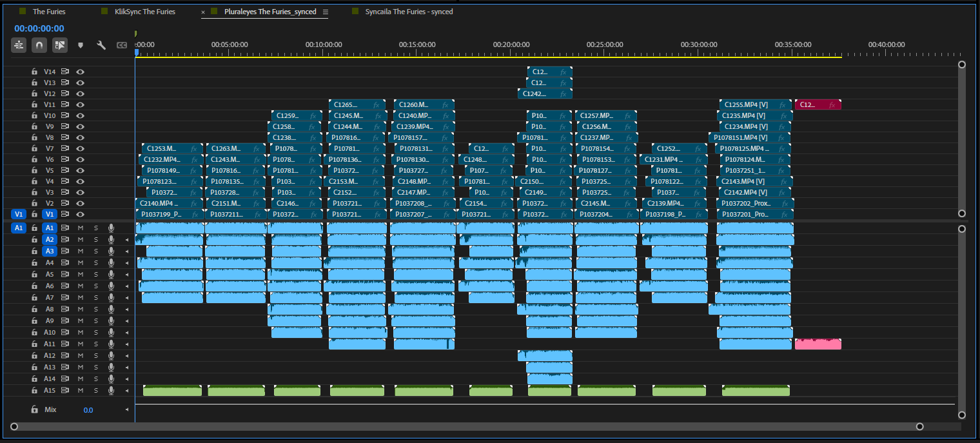Enable voice-over record on track A15
Image resolution: width=980 pixels, height=443 pixels.
tap(111, 390)
